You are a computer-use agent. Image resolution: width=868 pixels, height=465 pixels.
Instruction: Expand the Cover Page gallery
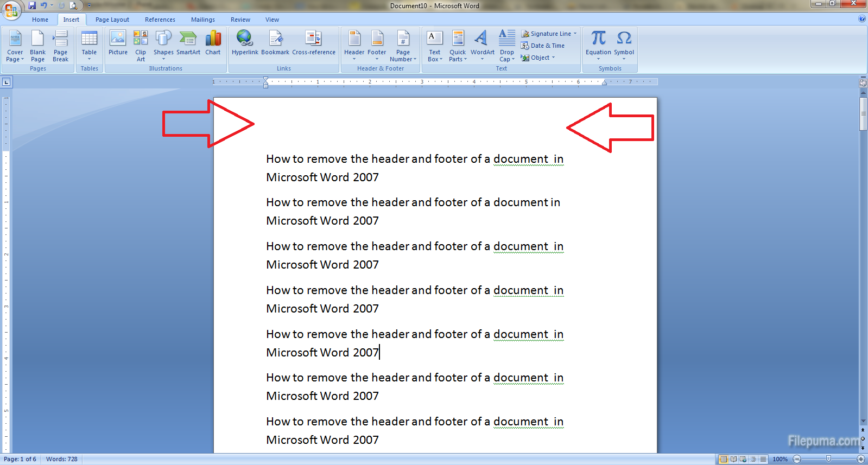pos(15,46)
